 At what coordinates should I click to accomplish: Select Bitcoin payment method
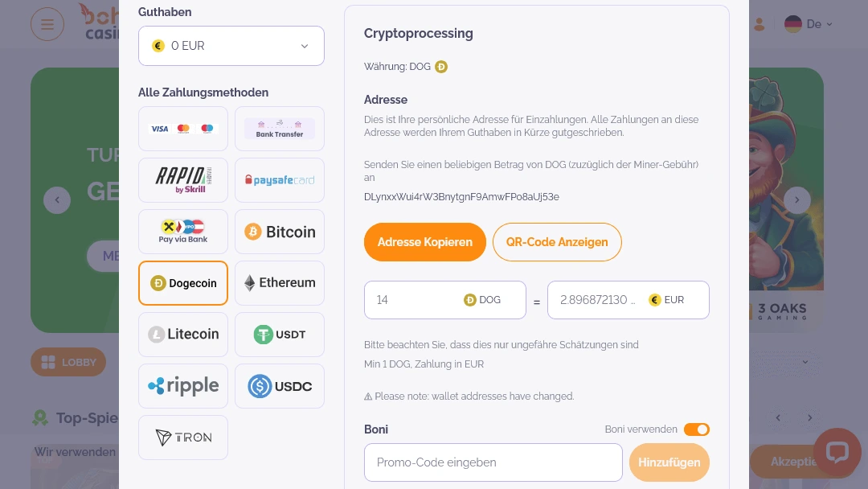pos(280,232)
